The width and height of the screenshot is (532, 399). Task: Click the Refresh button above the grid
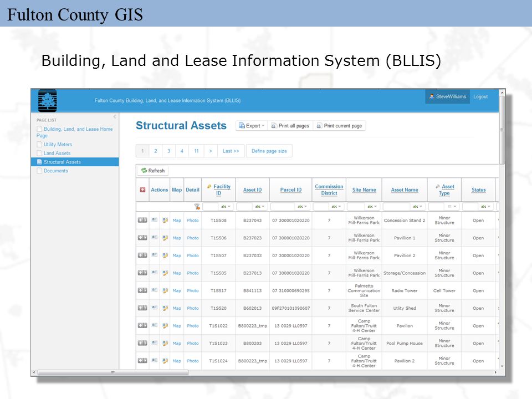click(x=153, y=171)
